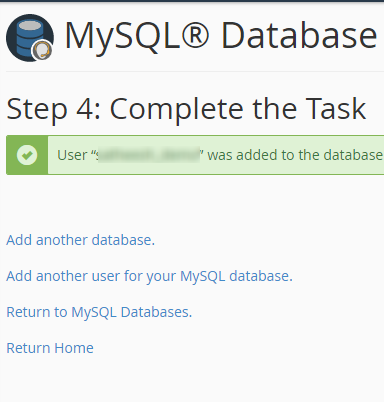The width and height of the screenshot is (384, 402).
Task: Open the 'Add another database.' link
Action: (81, 240)
